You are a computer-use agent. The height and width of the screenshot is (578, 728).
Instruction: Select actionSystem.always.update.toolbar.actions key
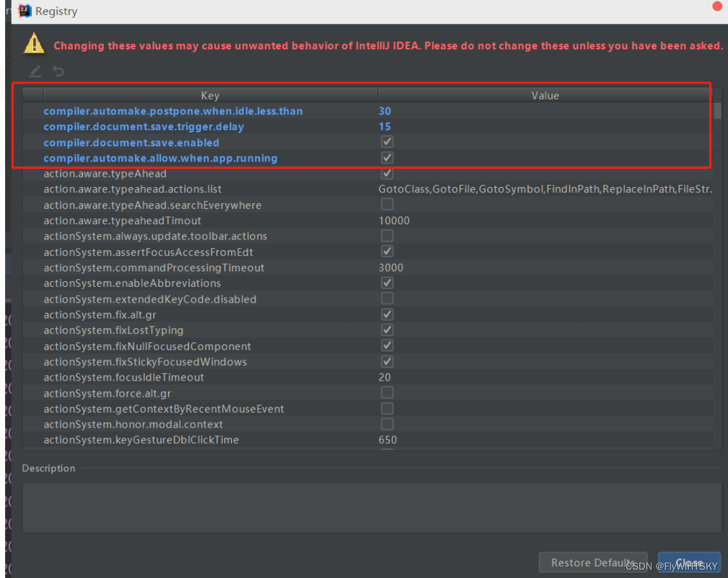(x=156, y=236)
